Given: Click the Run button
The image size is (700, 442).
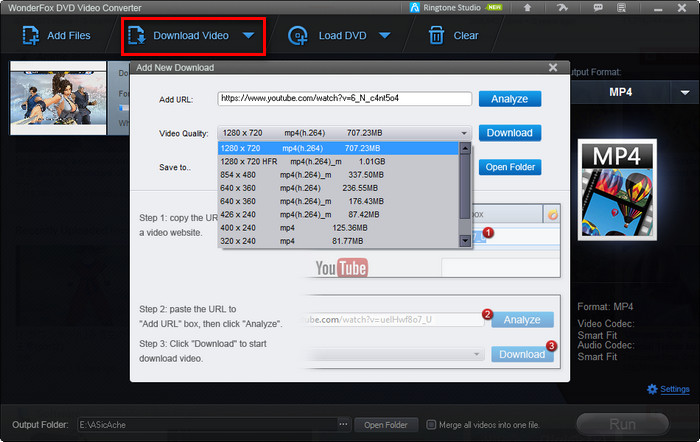Looking at the screenshot, I should click(x=622, y=424).
